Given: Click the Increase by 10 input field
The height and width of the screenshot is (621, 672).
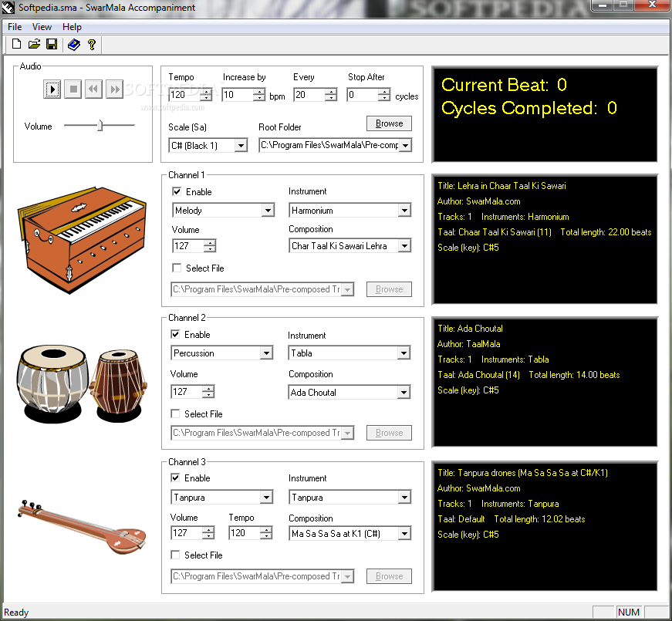Looking at the screenshot, I should click(238, 95).
